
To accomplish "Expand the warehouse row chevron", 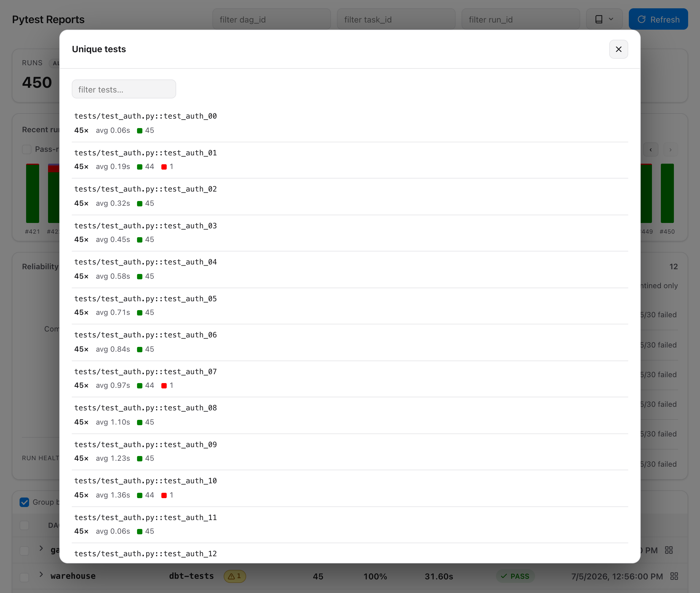I will [41, 575].
